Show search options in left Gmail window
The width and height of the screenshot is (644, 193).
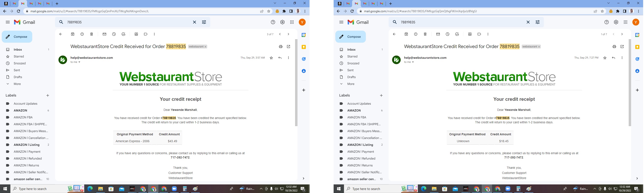(204, 22)
